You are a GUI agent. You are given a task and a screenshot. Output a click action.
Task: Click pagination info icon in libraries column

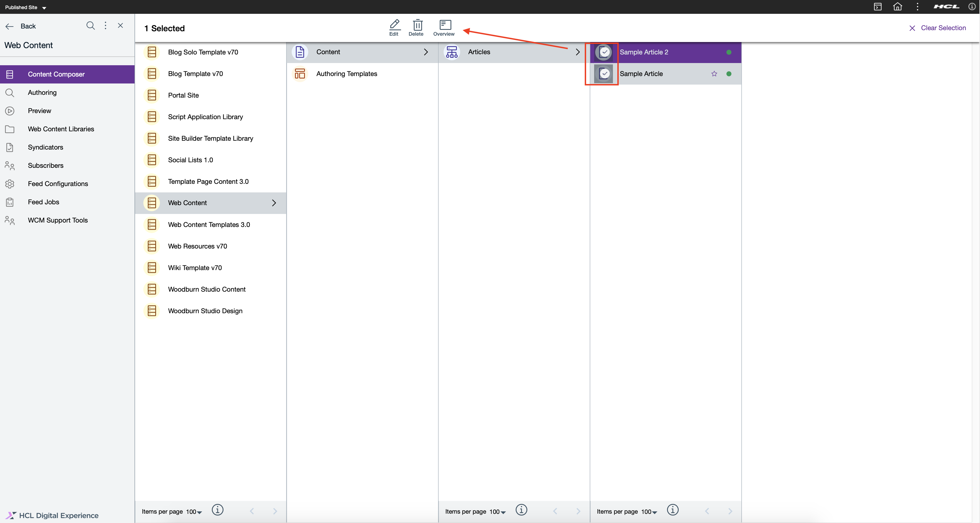(x=218, y=510)
